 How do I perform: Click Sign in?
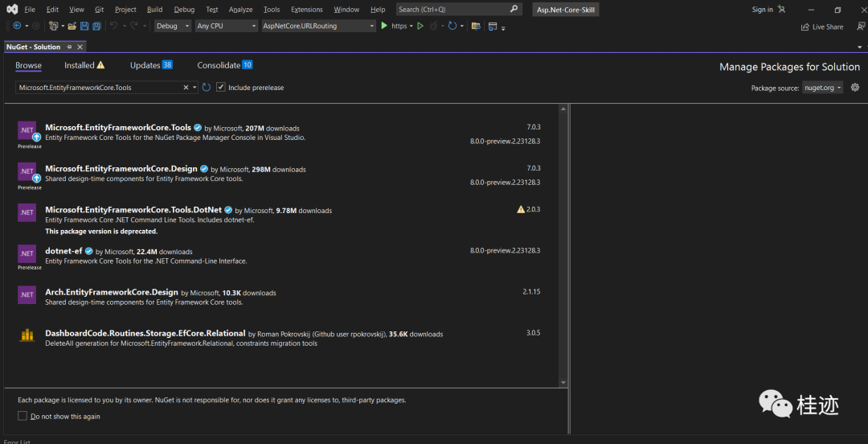pos(762,10)
